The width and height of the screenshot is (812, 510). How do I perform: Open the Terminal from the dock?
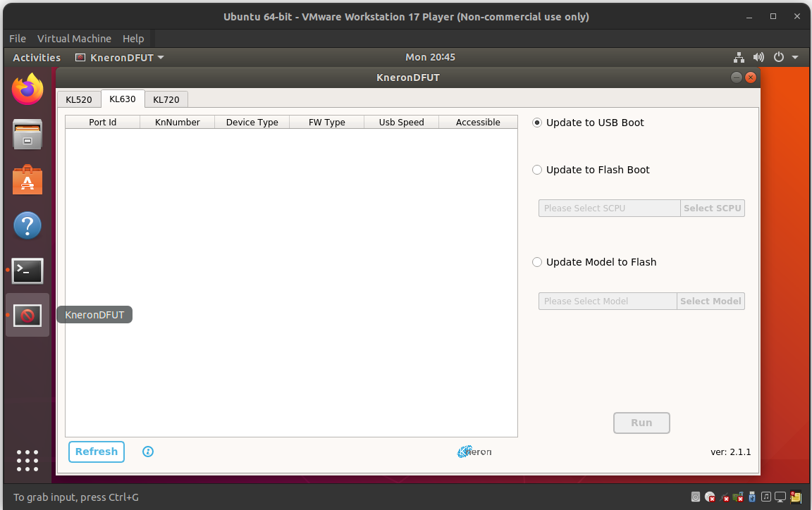point(27,270)
